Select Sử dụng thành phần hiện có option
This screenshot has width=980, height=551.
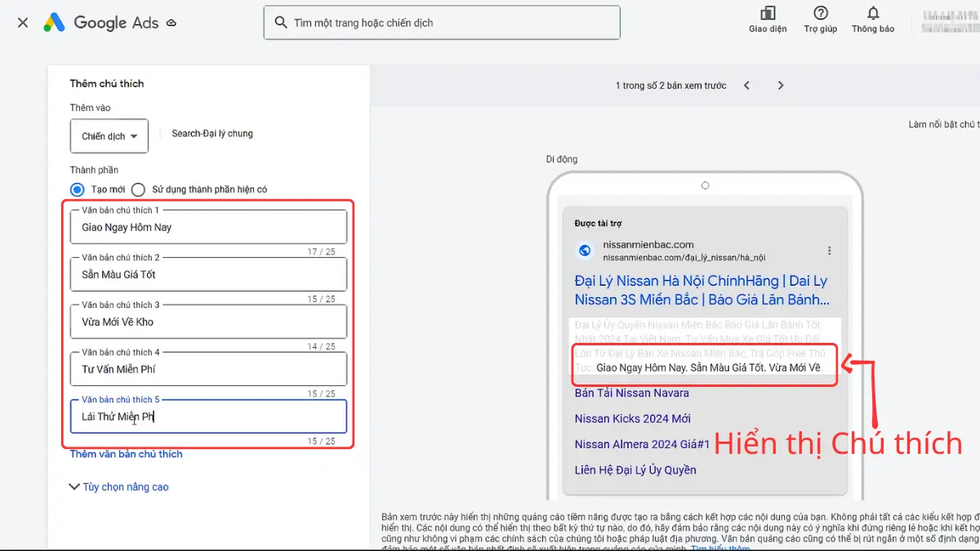pos(138,189)
